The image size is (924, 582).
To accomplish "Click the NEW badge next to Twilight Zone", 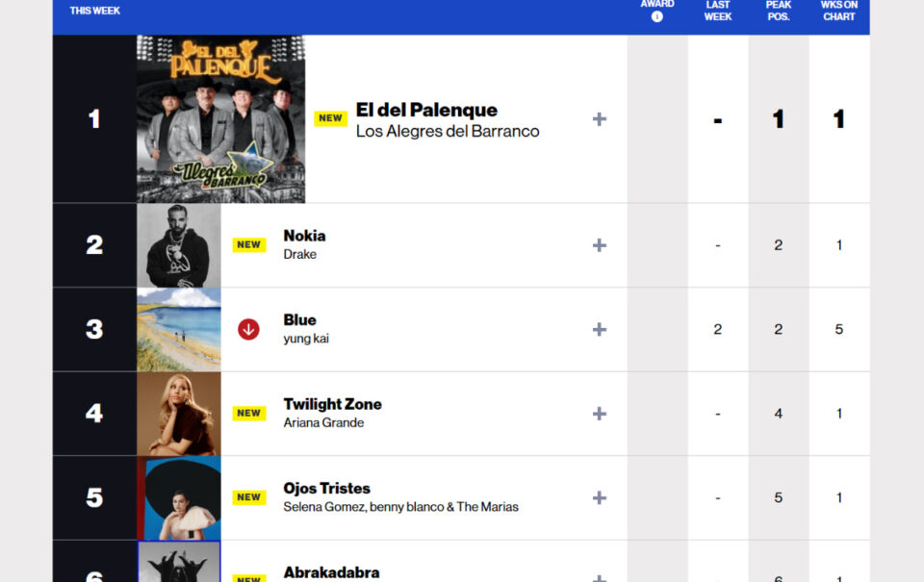I will tap(248, 413).
